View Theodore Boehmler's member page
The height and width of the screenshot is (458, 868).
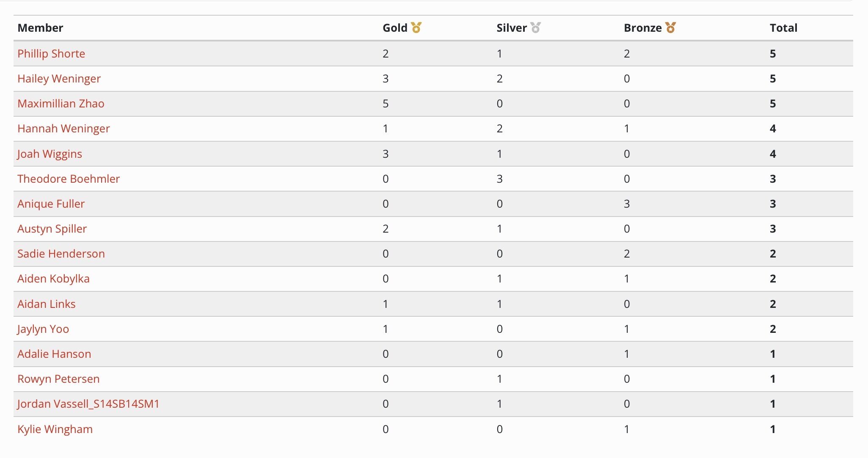(69, 179)
